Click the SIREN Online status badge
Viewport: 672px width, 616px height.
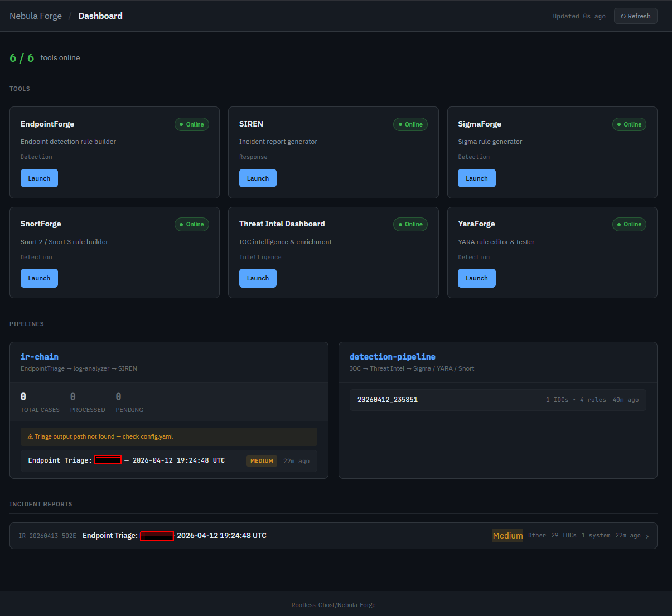click(x=410, y=124)
